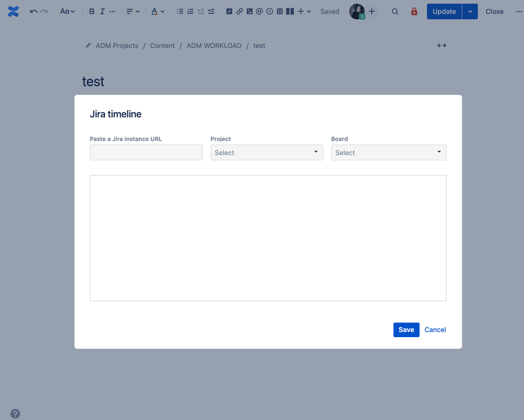Insert an image or file

[x=249, y=12]
